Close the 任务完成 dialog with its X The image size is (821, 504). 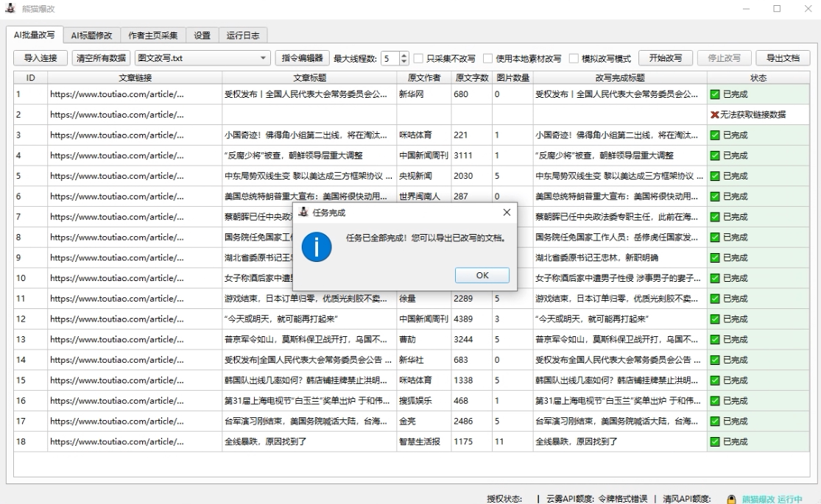coord(507,212)
